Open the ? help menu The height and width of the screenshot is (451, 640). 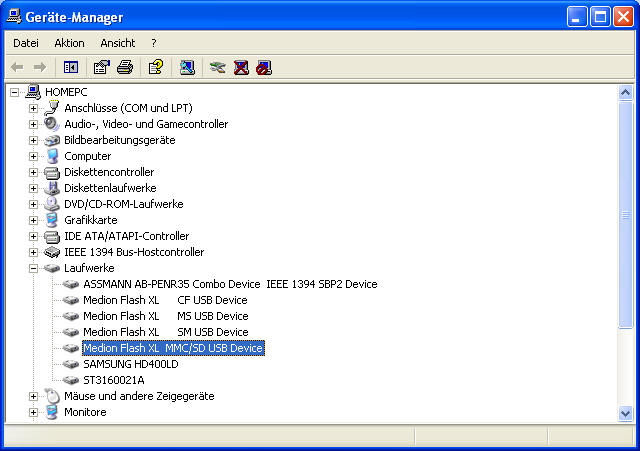pyautogui.click(x=153, y=43)
